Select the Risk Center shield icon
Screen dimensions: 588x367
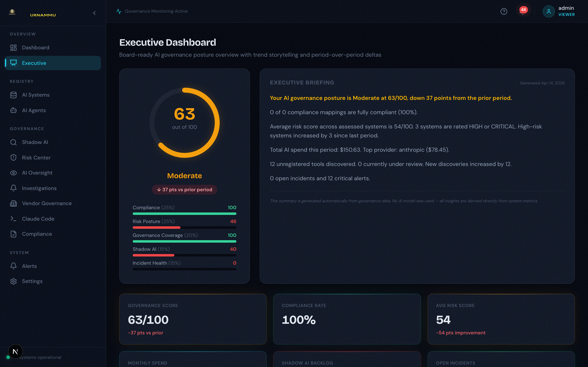click(13, 158)
